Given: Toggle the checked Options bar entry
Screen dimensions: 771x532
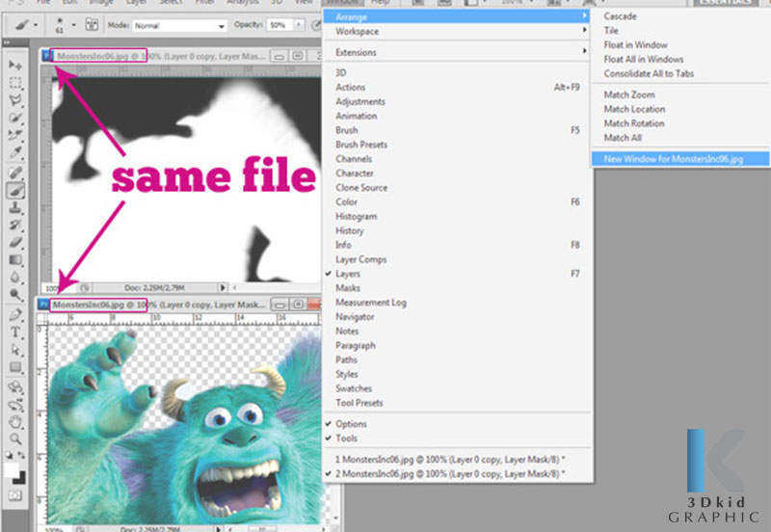Looking at the screenshot, I should pyautogui.click(x=458, y=424).
